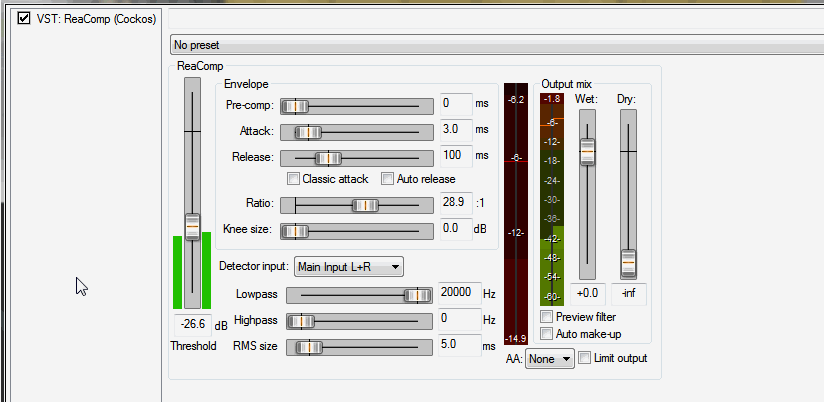The width and height of the screenshot is (824, 402).
Task: Select VST: ReaComp (Cockos) in the FX list
Action: click(96, 19)
